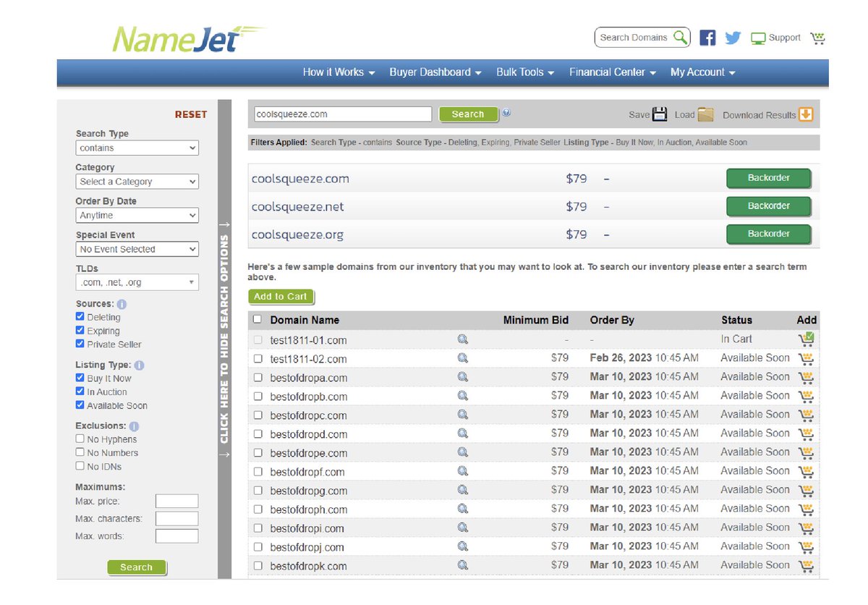The image size is (868, 605).
Task: Add bestofdropg.com to cart via cart icon
Action: pyautogui.click(x=806, y=490)
